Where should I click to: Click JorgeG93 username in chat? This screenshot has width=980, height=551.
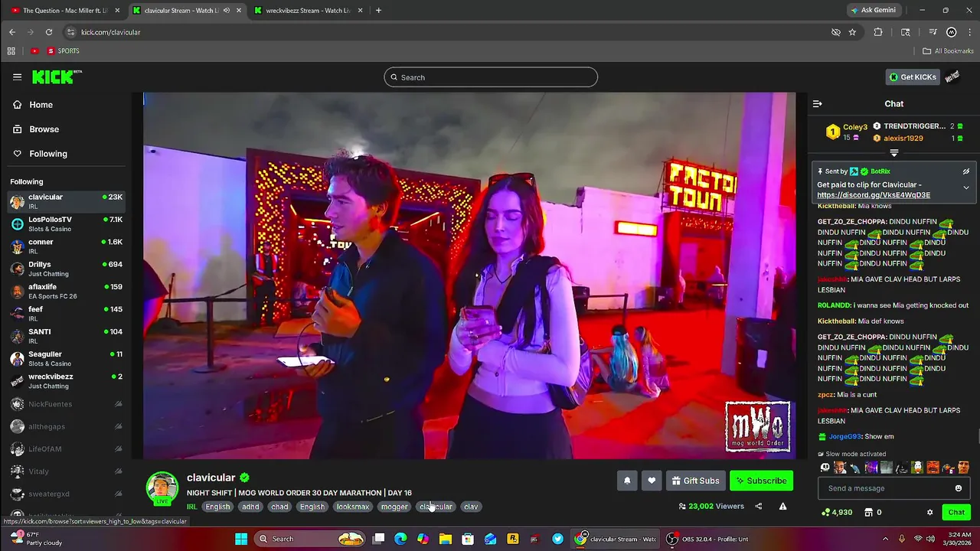pos(844,437)
